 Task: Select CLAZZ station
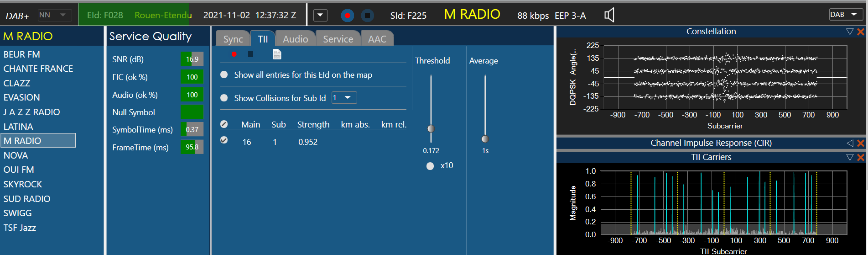point(17,83)
